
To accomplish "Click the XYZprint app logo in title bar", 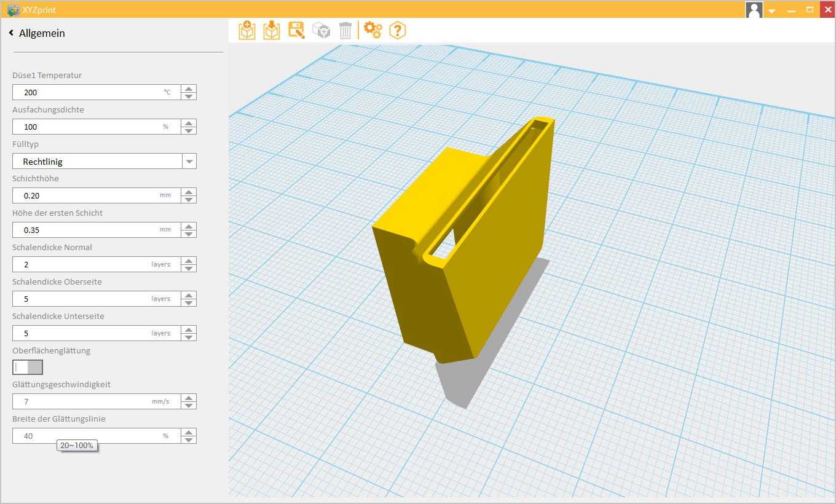I will [13, 10].
